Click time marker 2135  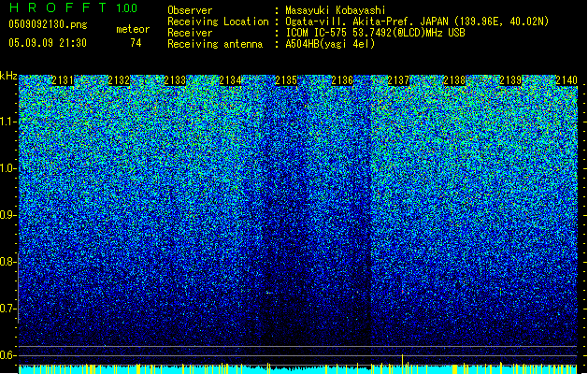pos(286,80)
